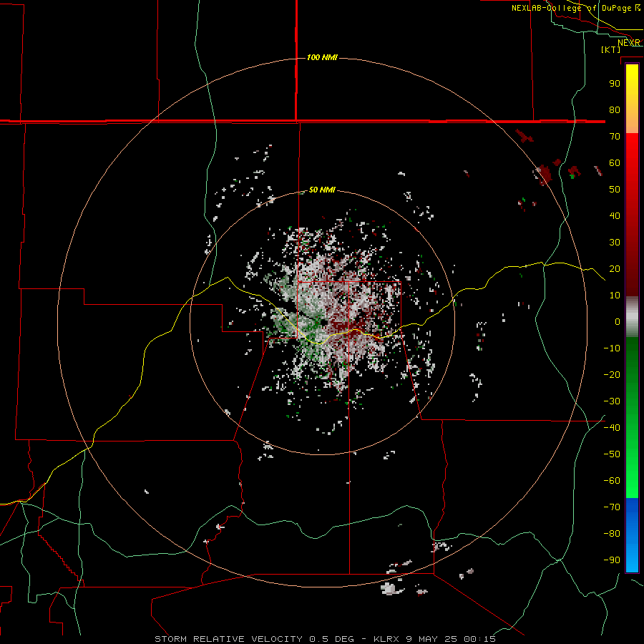
Task: Click the 30 value on velocity scale
Action: 615,243
